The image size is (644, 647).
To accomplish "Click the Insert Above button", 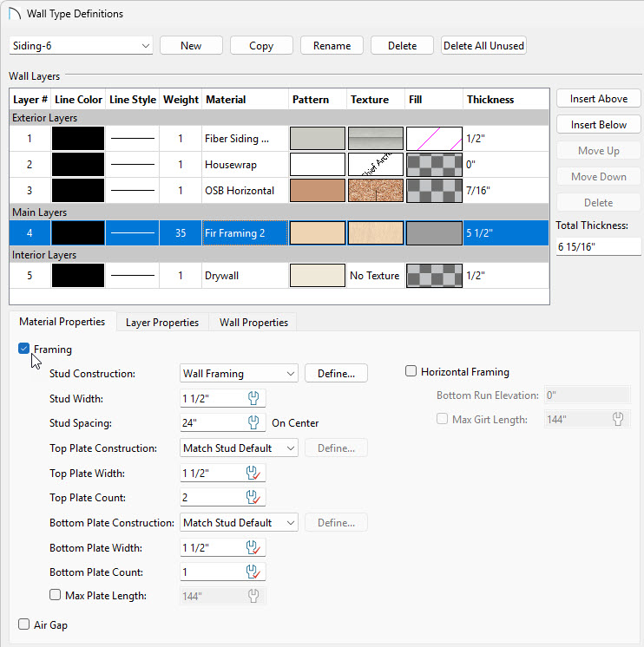I will (599, 99).
